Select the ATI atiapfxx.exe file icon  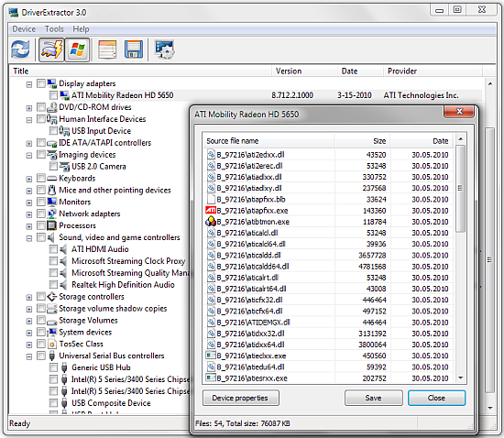[211, 211]
